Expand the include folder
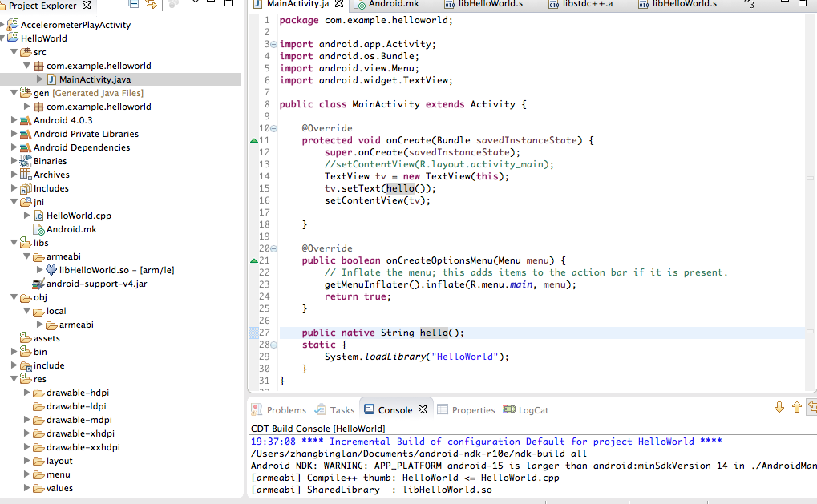This screenshot has height=504, width=817. [14, 365]
